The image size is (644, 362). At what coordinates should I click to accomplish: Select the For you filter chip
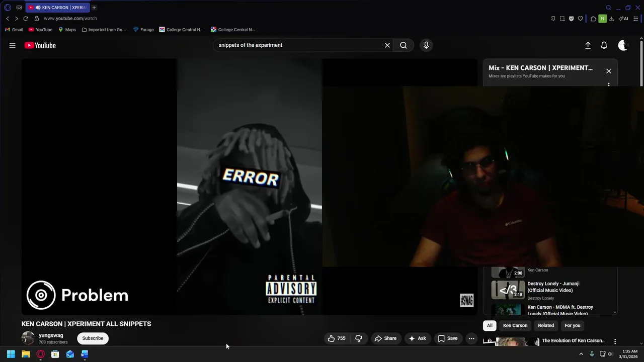pos(573,325)
